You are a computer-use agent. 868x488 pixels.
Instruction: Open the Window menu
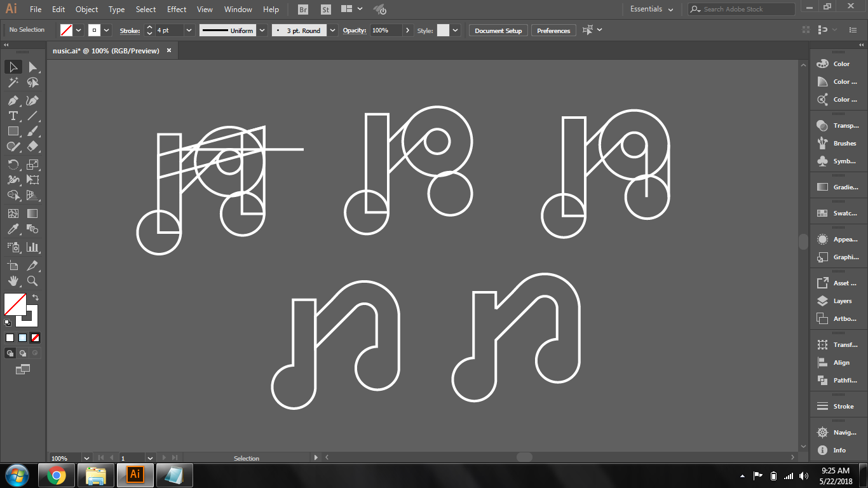(x=238, y=10)
